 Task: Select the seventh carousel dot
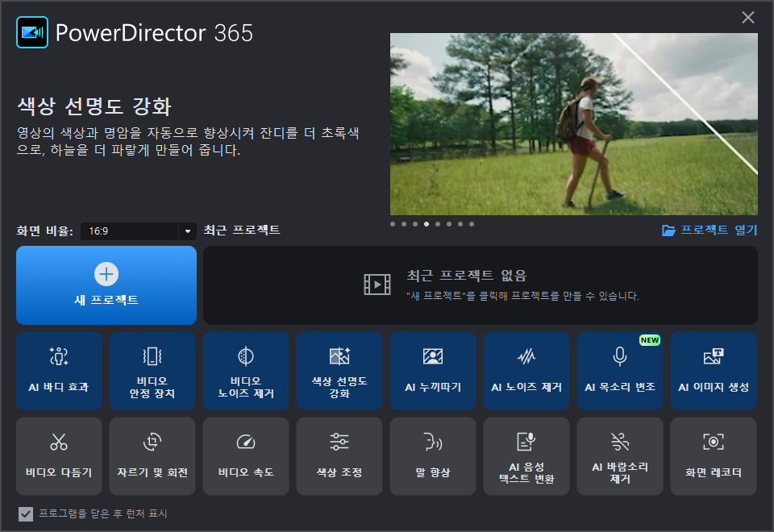460,224
